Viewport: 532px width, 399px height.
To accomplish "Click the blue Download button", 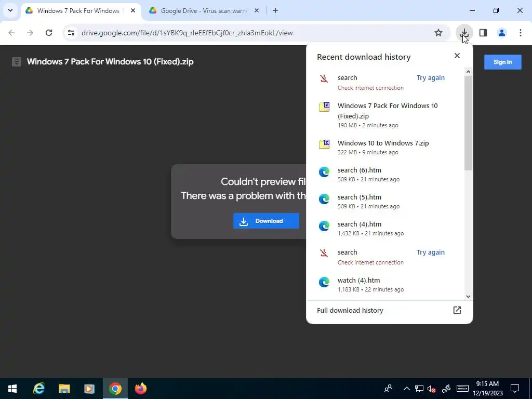I will pyautogui.click(x=266, y=221).
